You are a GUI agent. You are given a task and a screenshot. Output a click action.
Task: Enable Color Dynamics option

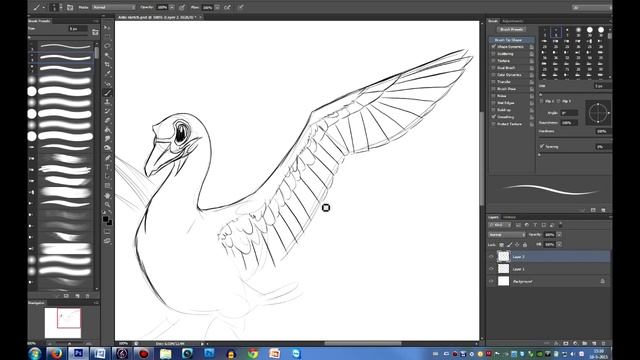pyautogui.click(x=493, y=75)
